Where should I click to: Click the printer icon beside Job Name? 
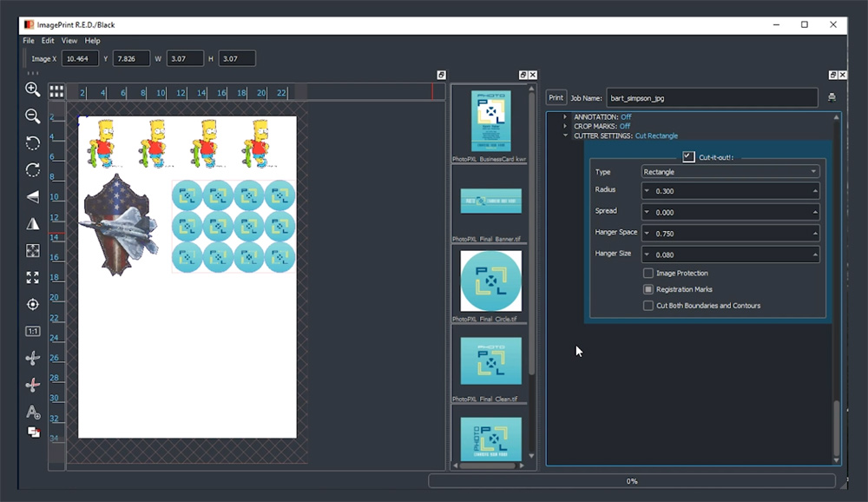tap(832, 98)
